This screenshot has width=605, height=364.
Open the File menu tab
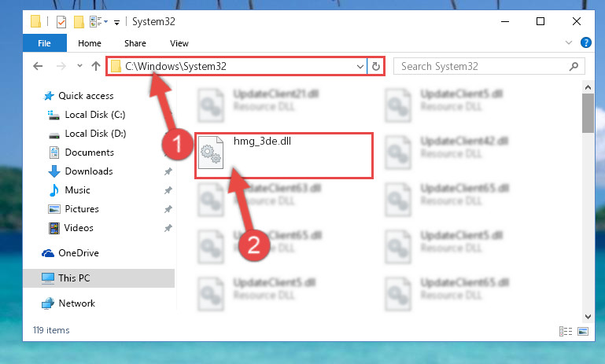click(44, 43)
